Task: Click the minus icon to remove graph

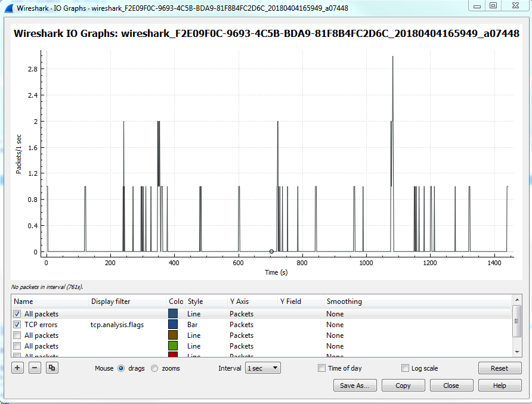Action: coord(35,368)
